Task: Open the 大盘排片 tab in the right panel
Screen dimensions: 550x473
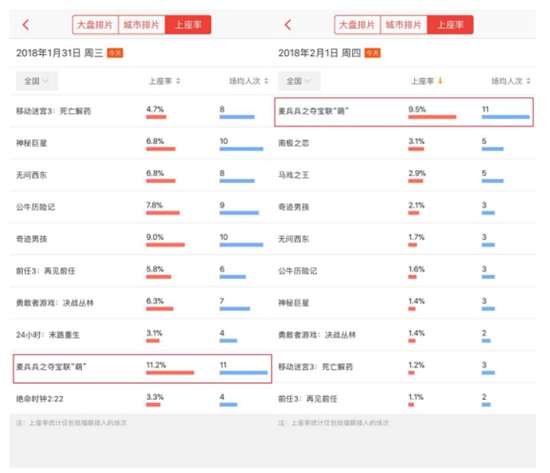Action: [x=357, y=25]
